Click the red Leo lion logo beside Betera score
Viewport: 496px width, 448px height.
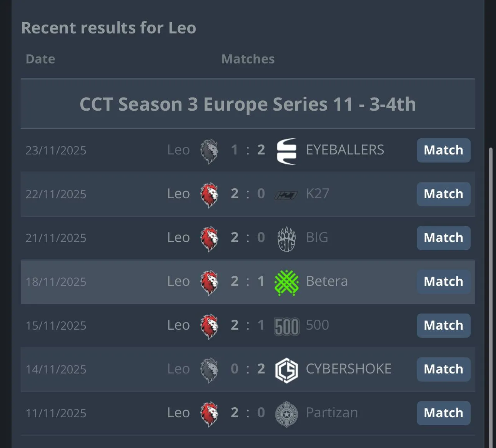click(x=210, y=282)
